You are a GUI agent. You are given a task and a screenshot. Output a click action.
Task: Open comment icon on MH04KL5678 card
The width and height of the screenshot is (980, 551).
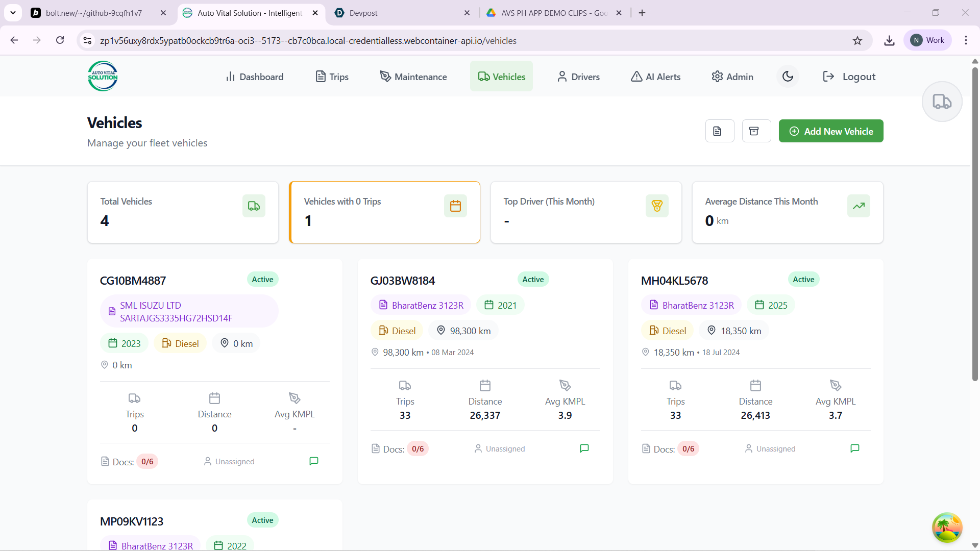tap(855, 448)
